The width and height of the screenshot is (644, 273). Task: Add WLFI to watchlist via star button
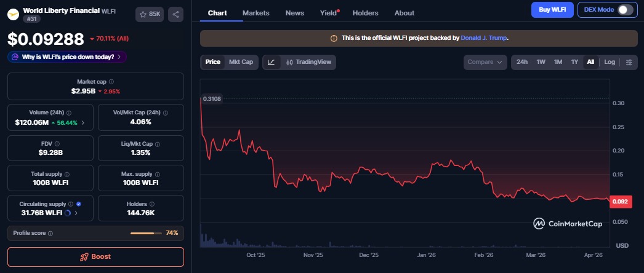tap(150, 14)
